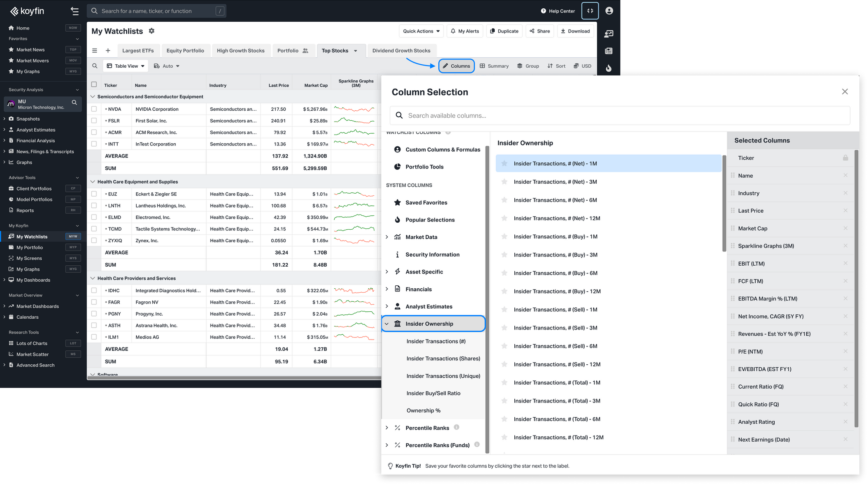Click the Koyfin logo
The image size is (868, 485).
27,11
